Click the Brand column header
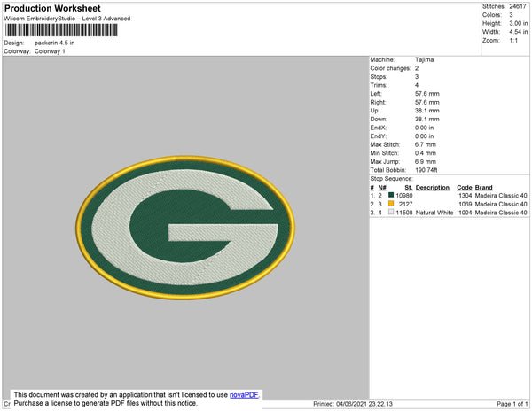The width and height of the screenshot is (532, 411). [x=483, y=188]
